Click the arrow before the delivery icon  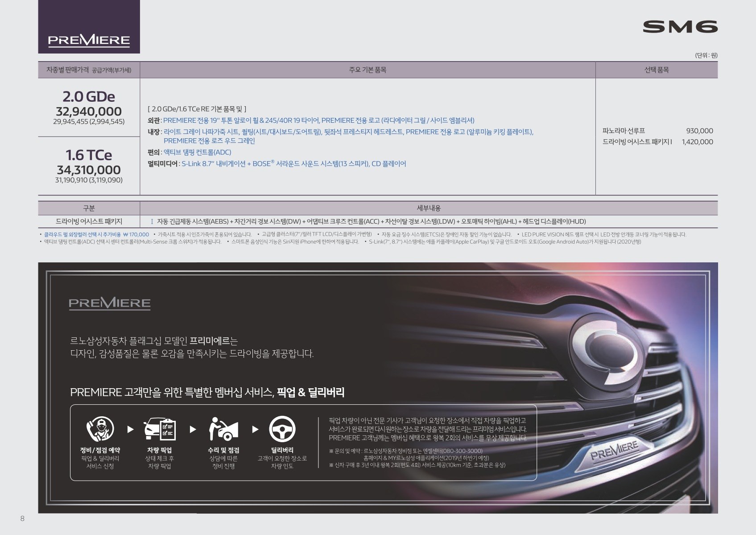pyautogui.click(x=255, y=429)
